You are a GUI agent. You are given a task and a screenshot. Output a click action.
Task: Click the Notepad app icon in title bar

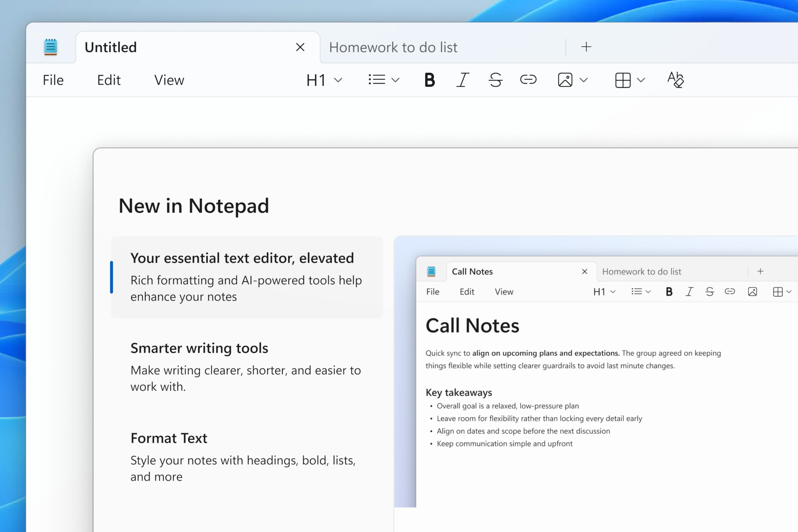click(x=51, y=47)
